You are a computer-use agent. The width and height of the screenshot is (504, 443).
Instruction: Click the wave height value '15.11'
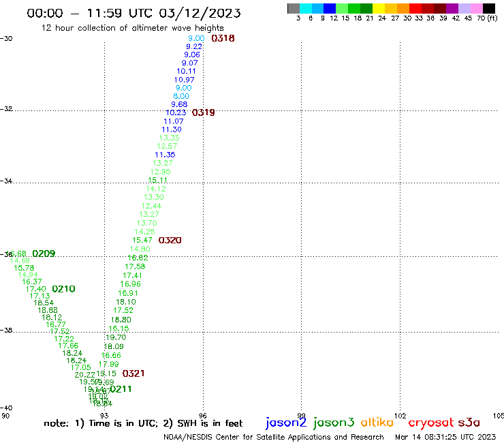pos(157,180)
